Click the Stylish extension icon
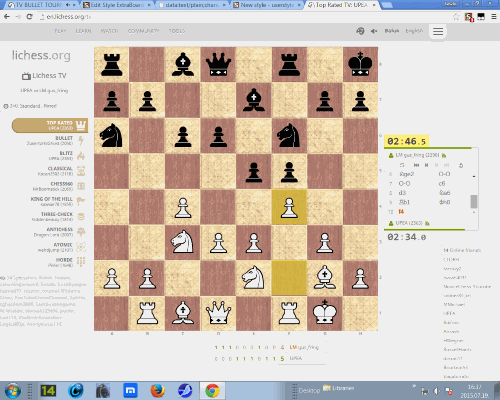Screen dimensions: 500x400 point(469,17)
